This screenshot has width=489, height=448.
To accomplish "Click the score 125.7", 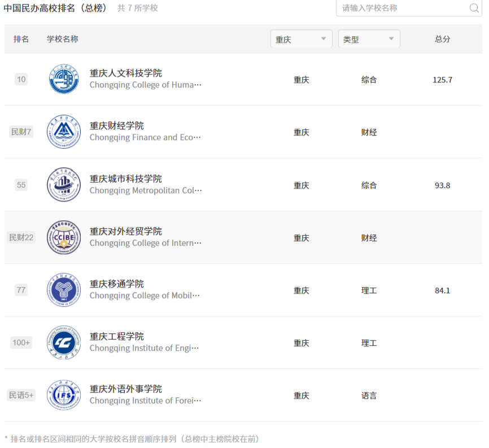I will point(442,80).
